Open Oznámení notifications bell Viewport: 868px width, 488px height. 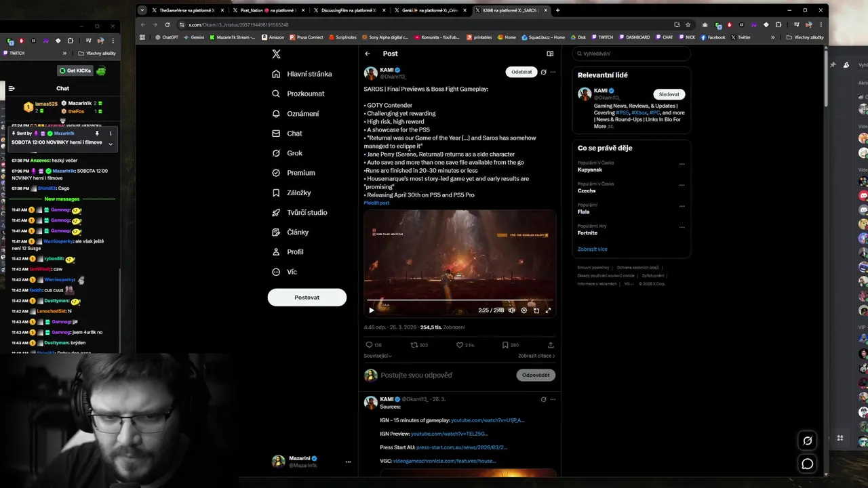[x=276, y=113]
